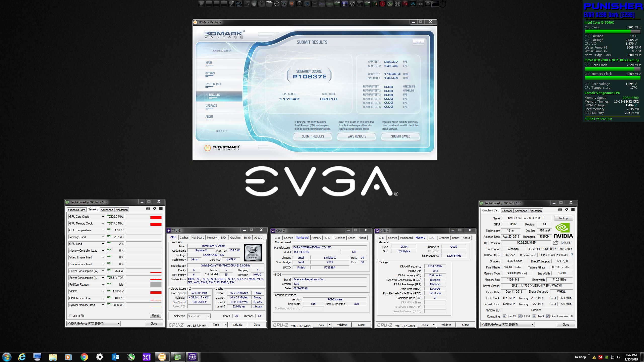
Task: Open Tools dropdown arrow in CPU-Z Memory window
Action: 434,325
